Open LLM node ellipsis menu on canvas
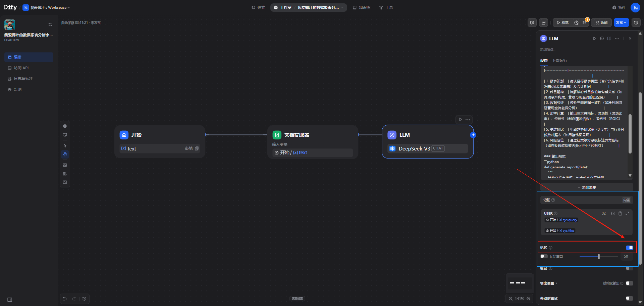 pyautogui.click(x=468, y=120)
